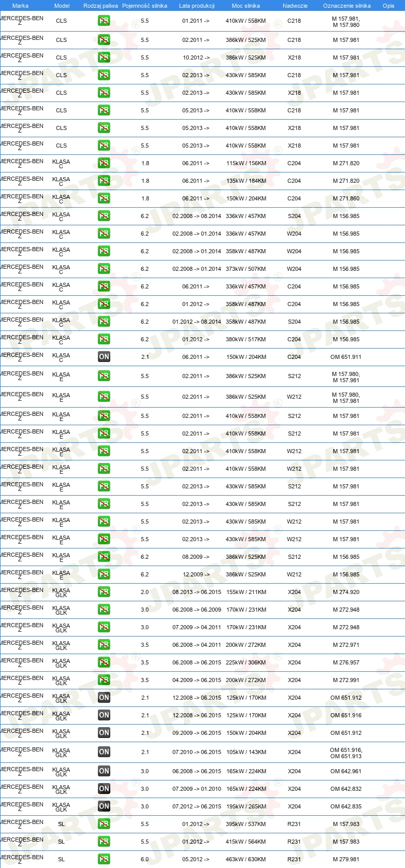This screenshot has height=868, width=405.
Task: Click the power value "415kW / 564KM"
Action: (x=246, y=842)
